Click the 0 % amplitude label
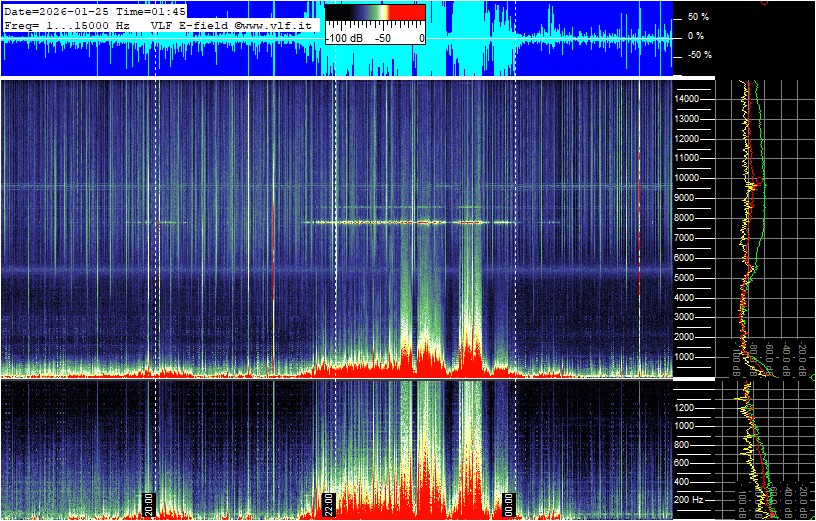This screenshot has width=816, height=521. (696, 36)
